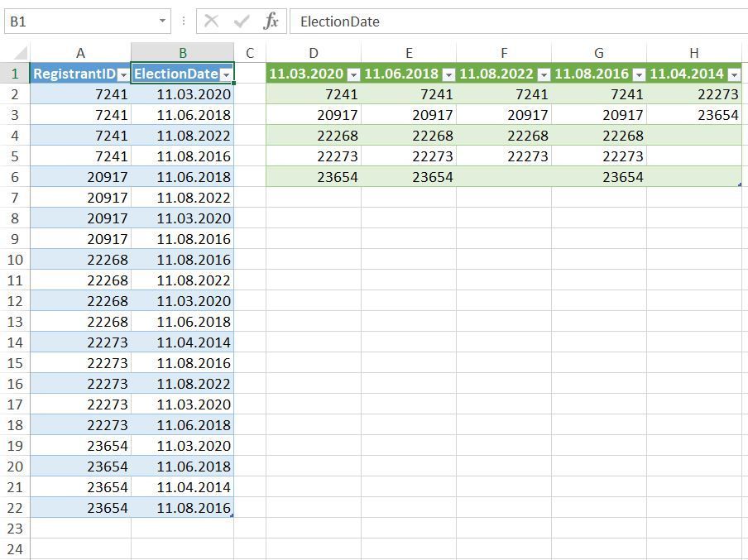Image resolution: width=748 pixels, height=560 pixels.
Task: Select row 6 header
Action: click(x=15, y=177)
